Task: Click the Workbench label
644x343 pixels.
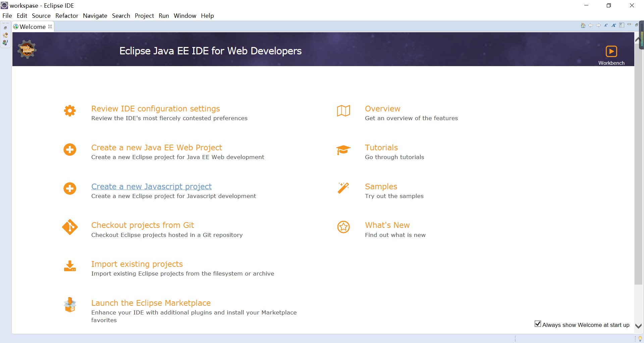Action: click(611, 63)
